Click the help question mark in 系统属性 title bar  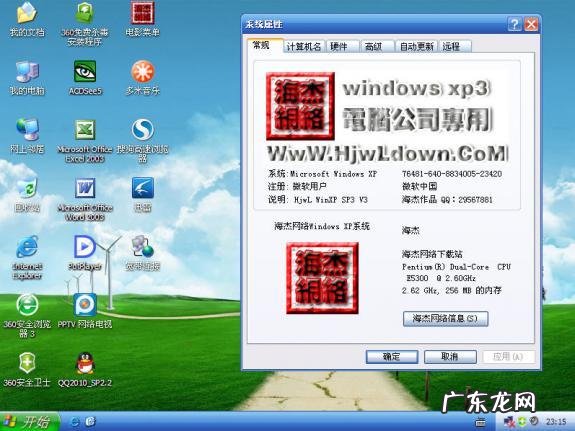[x=514, y=24]
